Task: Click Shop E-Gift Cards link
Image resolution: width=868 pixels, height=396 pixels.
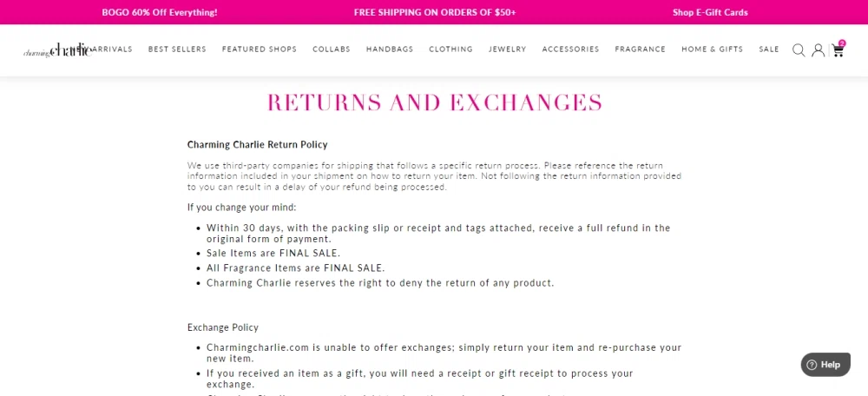Action: (x=710, y=12)
